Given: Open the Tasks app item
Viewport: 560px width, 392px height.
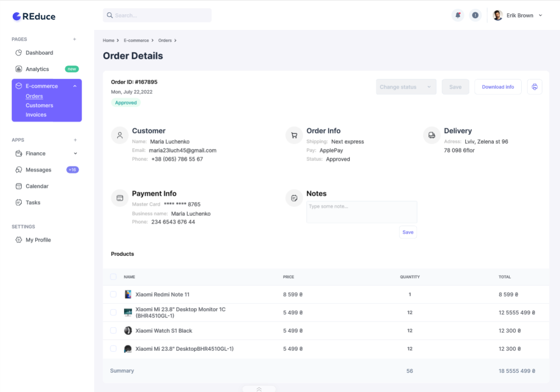Looking at the screenshot, I should coord(33,202).
